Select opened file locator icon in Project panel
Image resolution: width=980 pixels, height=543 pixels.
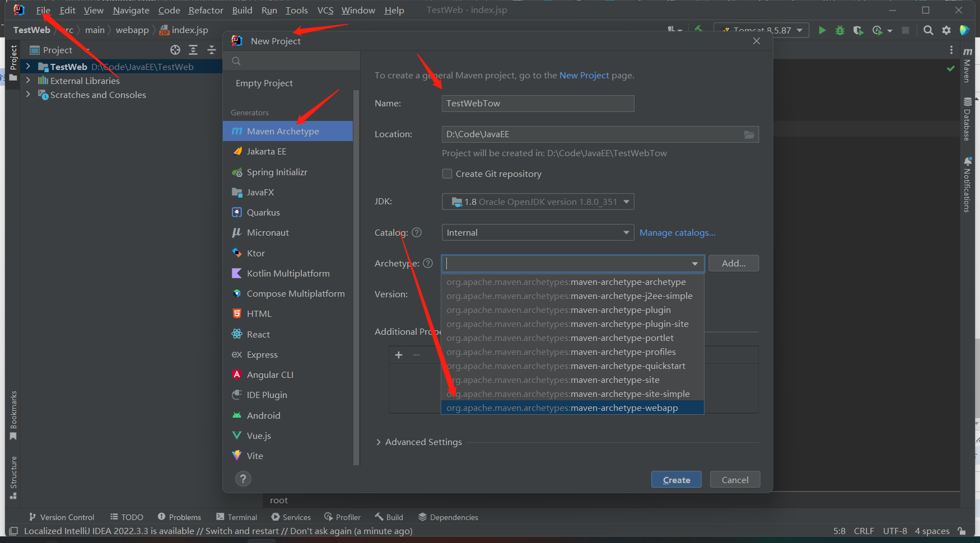[x=175, y=50]
